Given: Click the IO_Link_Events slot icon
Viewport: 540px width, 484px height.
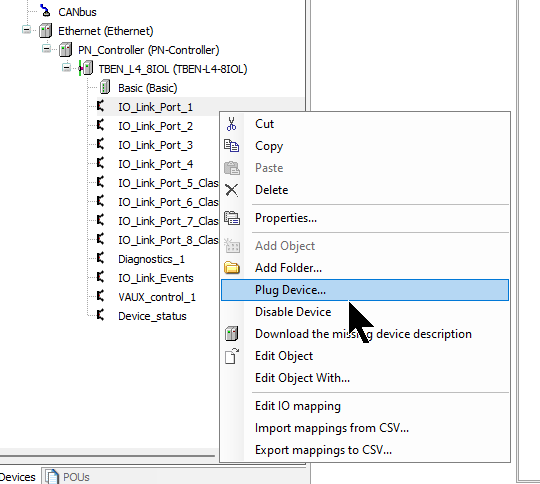Looking at the screenshot, I should coord(100,277).
